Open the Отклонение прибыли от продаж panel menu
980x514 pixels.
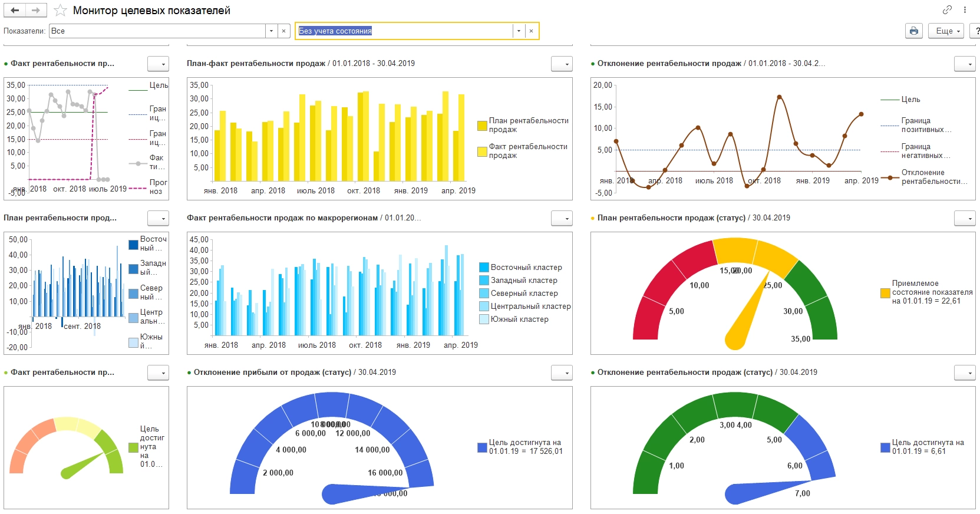click(x=562, y=373)
